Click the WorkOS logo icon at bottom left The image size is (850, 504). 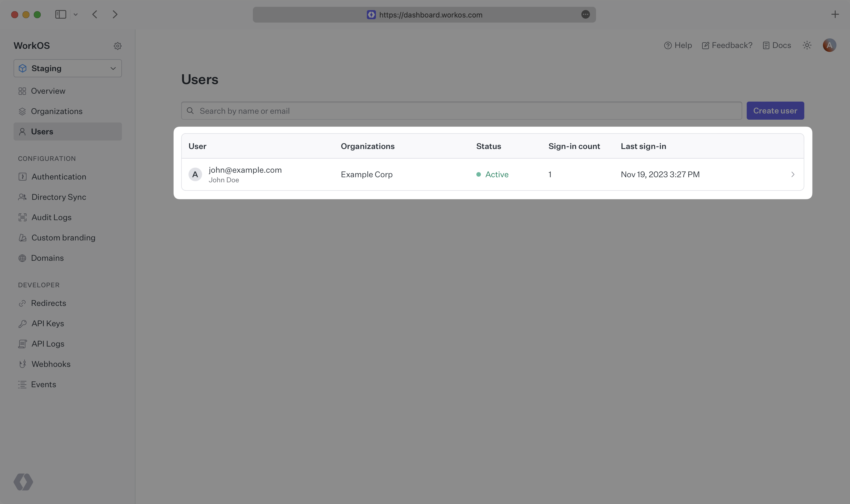(x=23, y=482)
